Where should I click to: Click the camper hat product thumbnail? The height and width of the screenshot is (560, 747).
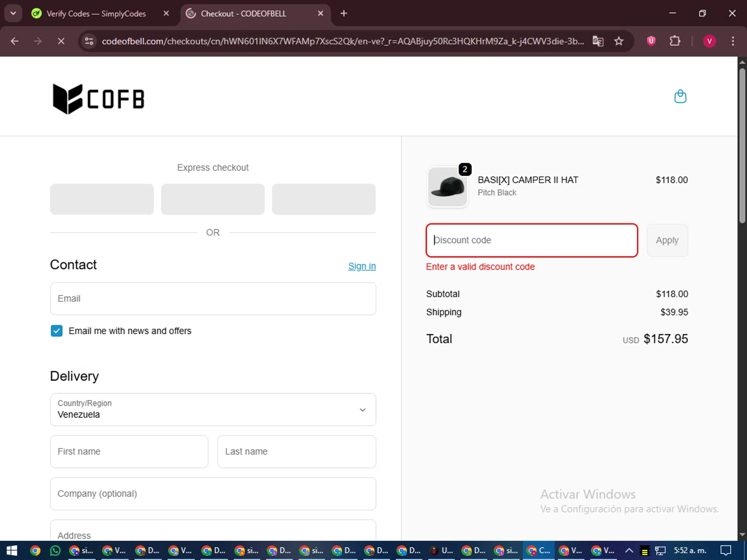click(447, 187)
